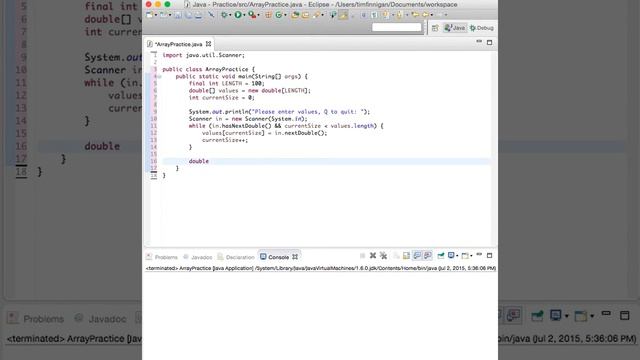The image size is (640, 360).
Task: Open the New file dropdown arrow
Action: 156,15
